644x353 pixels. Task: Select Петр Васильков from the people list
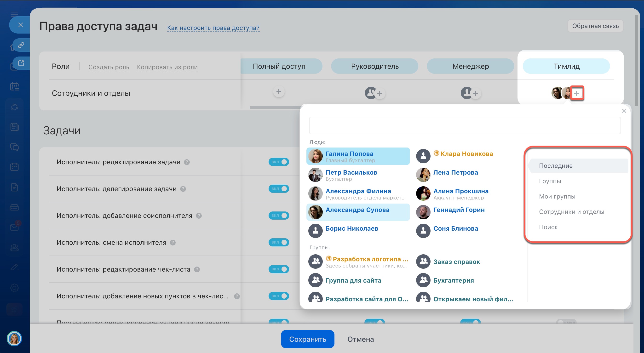tap(351, 173)
